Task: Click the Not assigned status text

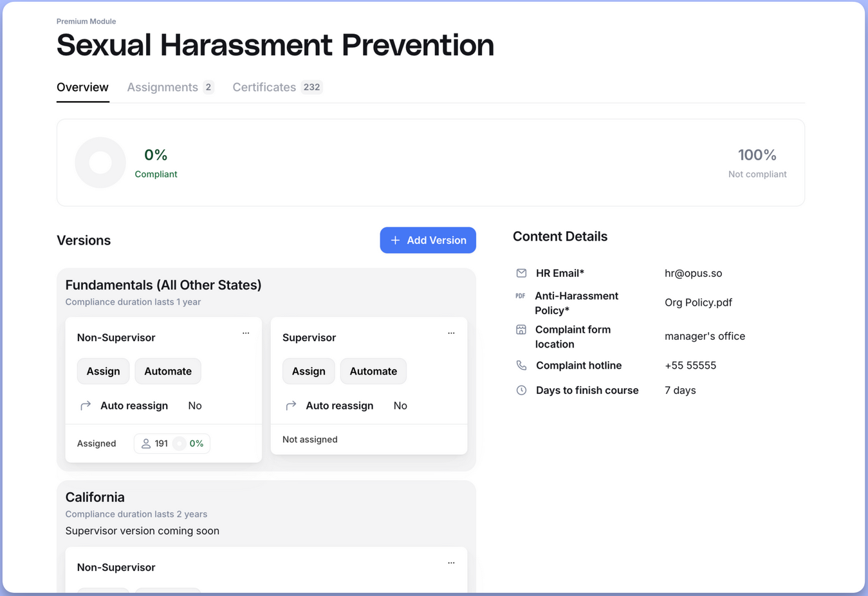Action: [310, 440]
